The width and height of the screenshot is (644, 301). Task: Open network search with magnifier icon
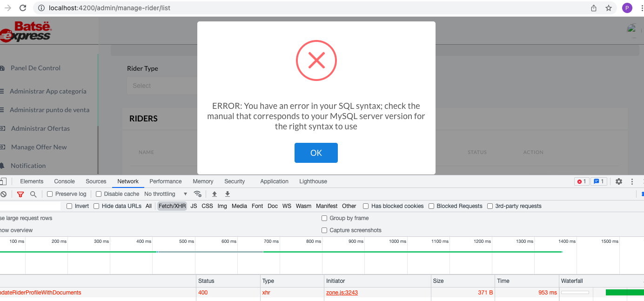[33, 194]
